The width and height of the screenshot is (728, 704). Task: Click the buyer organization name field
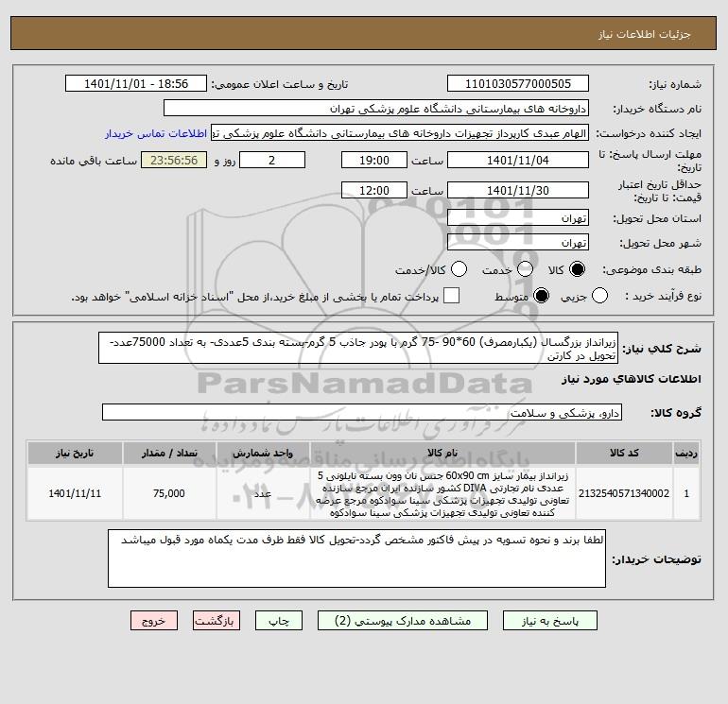(x=376, y=108)
